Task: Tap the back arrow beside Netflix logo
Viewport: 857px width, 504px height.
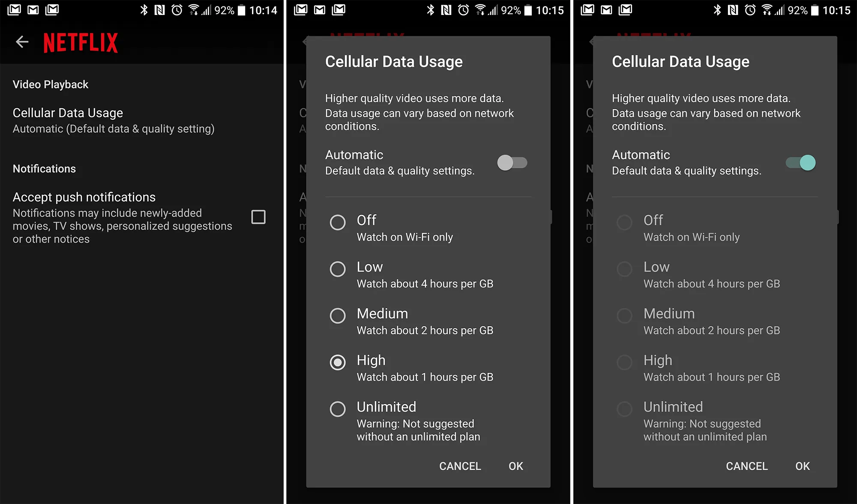Action: [22, 42]
